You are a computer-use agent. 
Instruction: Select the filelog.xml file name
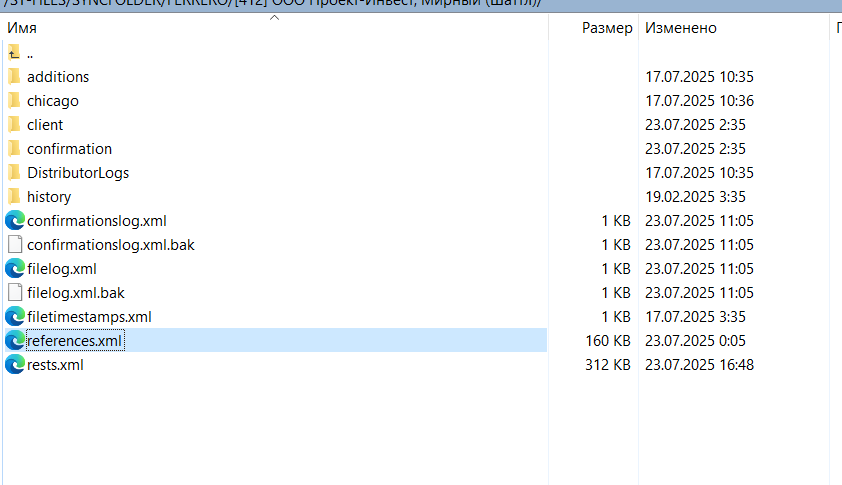(x=62, y=269)
